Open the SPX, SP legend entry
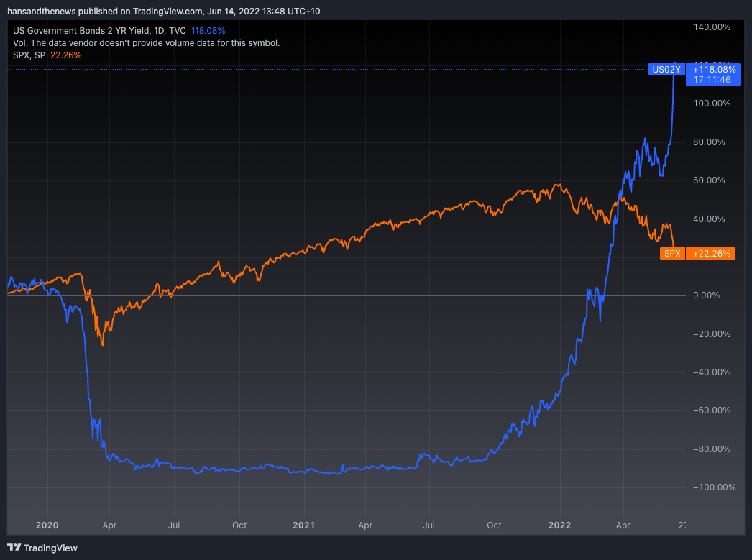Viewport: 752px width, 560px height. click(29, 55)
